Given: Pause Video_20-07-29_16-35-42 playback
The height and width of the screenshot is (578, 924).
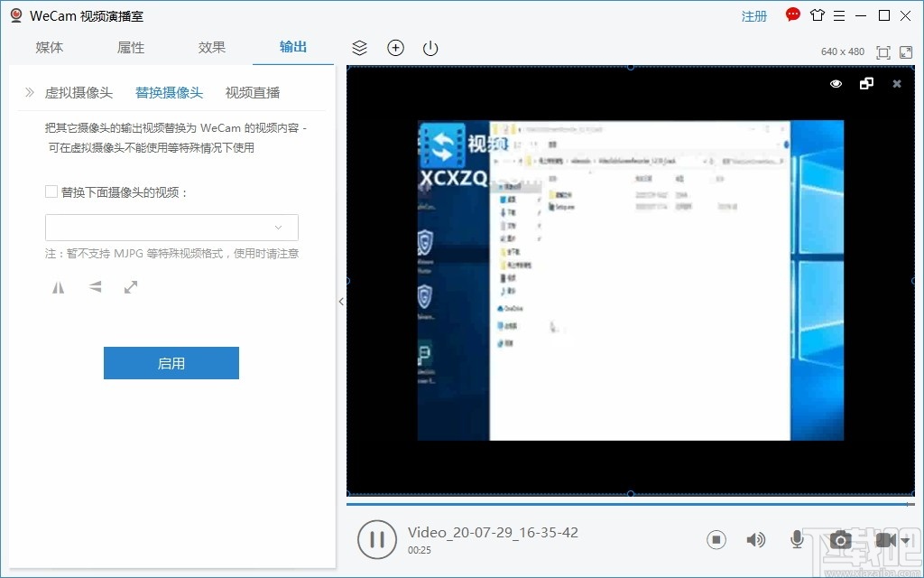Looking at the screenshot, I should pos(377,539).
